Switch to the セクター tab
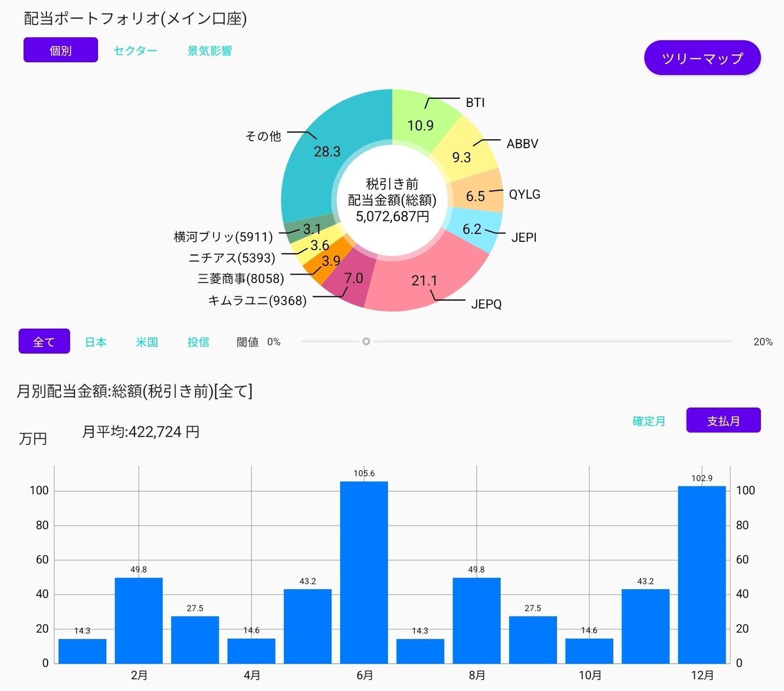Viewport: 784px width, 691px height. point(135,51)
